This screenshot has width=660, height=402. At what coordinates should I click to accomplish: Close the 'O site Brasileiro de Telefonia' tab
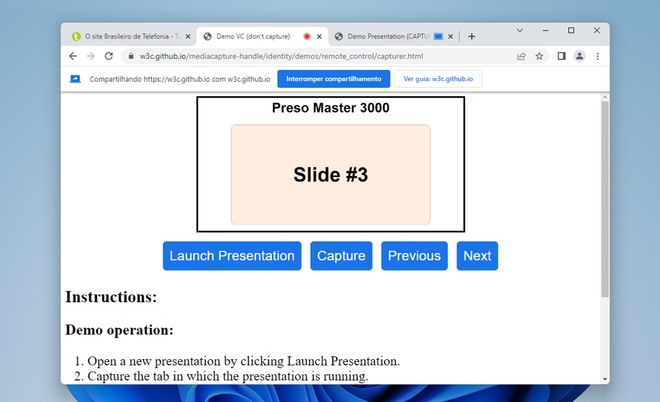(188, 37)
